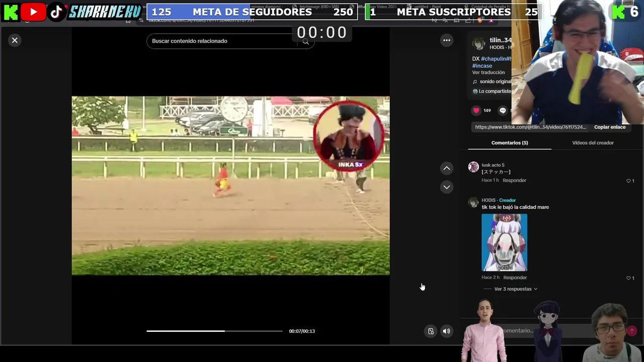Image resolution: width=644 pixels, height=362 pixels.
Task: Toggle the auto-scroll icon beside volume
Action: coord(431,331)
